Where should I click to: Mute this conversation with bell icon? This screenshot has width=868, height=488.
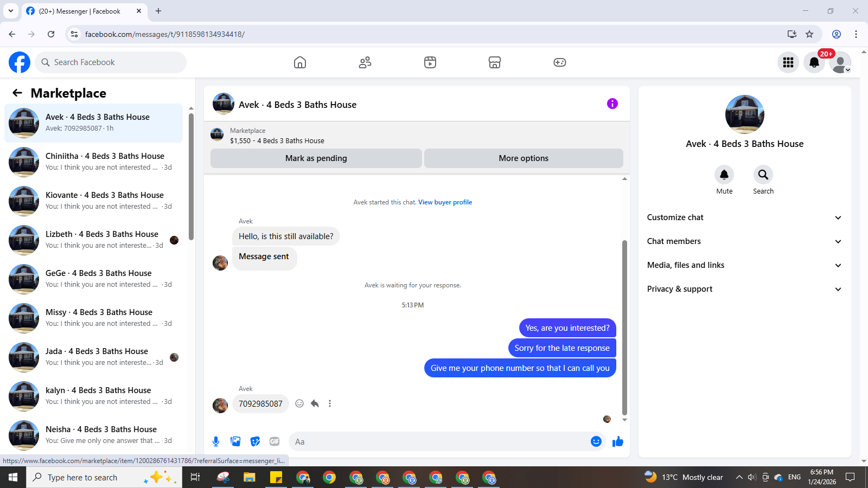click(x=724, y=175)
